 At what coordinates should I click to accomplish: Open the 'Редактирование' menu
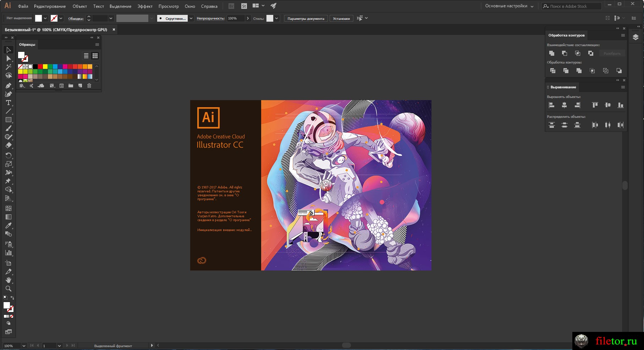[x=50, y=6]
